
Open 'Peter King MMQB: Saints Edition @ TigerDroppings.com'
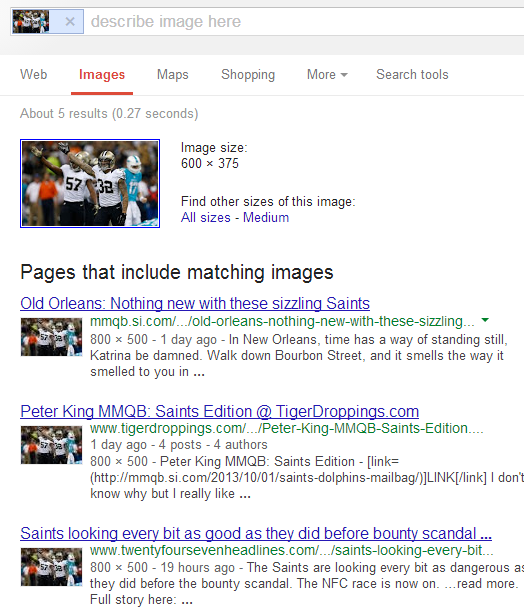click(x=219, y=411)
